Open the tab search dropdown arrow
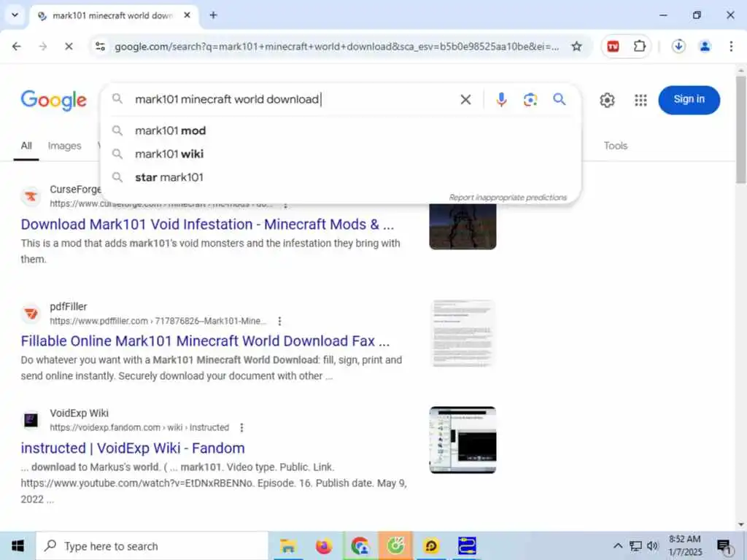The height and width of the screenshot is (560, 747). (15, 15)
